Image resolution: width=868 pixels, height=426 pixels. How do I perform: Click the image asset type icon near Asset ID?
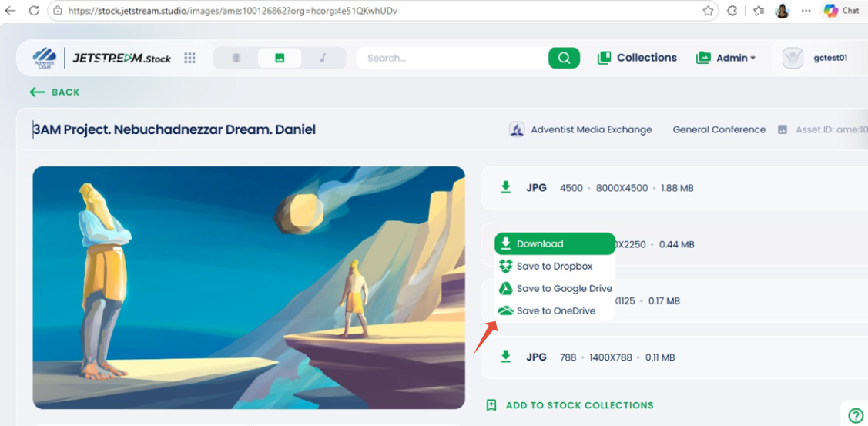[x=783, y=129]
